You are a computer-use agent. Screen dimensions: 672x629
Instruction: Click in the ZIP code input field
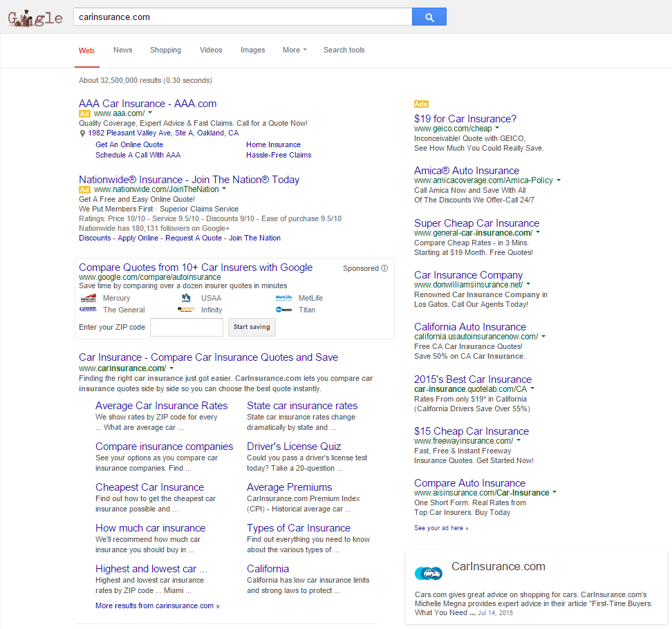pyautogui.click(x=187, y=328)
